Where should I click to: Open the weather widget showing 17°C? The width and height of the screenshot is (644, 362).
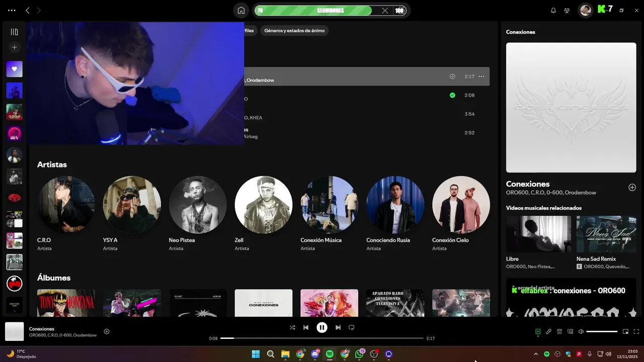22,354
